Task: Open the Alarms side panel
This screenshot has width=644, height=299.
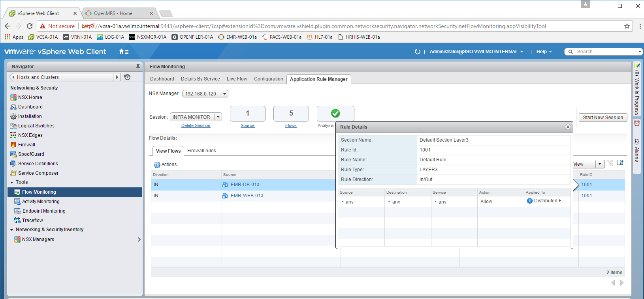Action: coord(637,147)
